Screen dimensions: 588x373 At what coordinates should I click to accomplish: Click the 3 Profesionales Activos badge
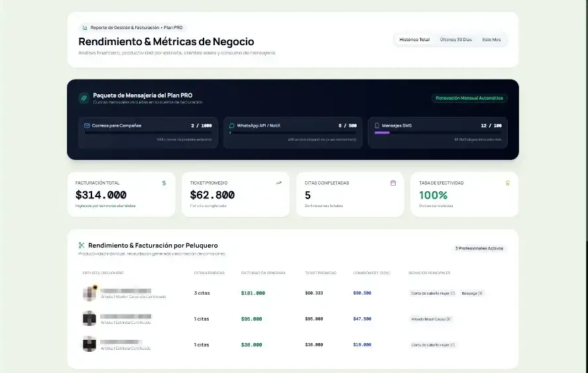[479, 248]
